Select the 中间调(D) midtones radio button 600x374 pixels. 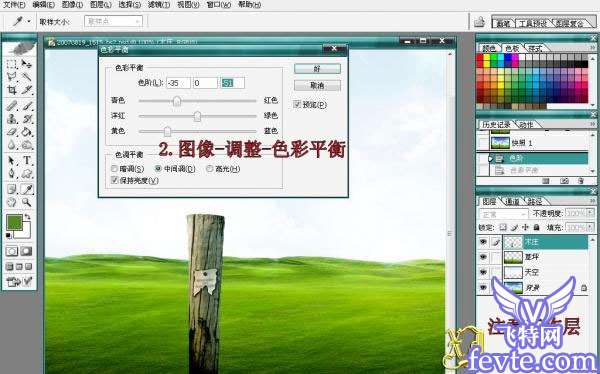click(x=158, y=168)
